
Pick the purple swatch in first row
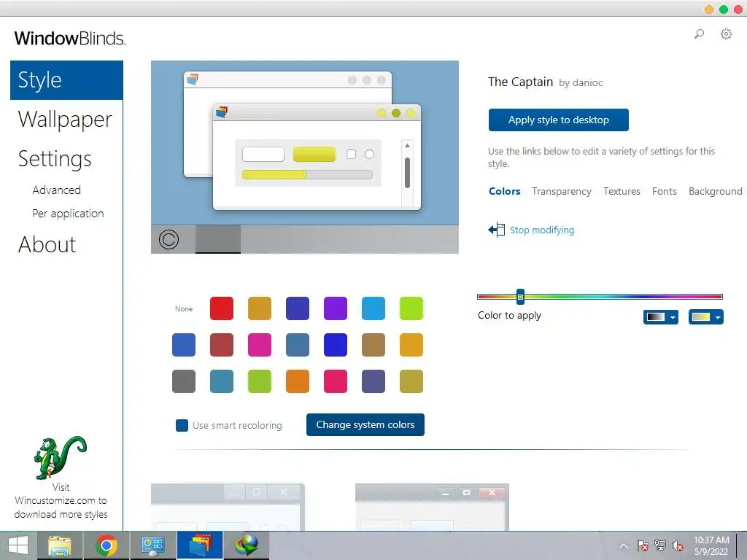point(336,308)
